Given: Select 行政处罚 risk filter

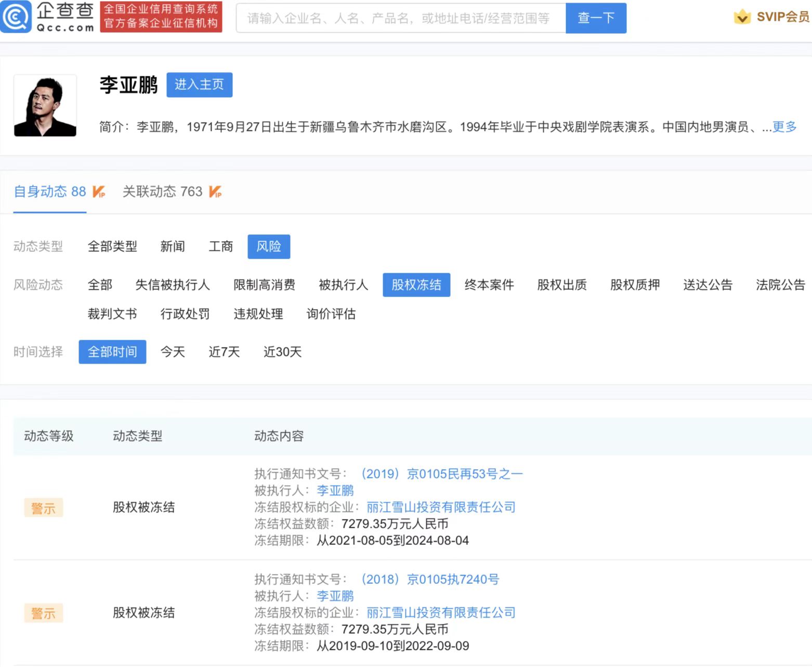Looking at the screenshot, I should [185, 314].
